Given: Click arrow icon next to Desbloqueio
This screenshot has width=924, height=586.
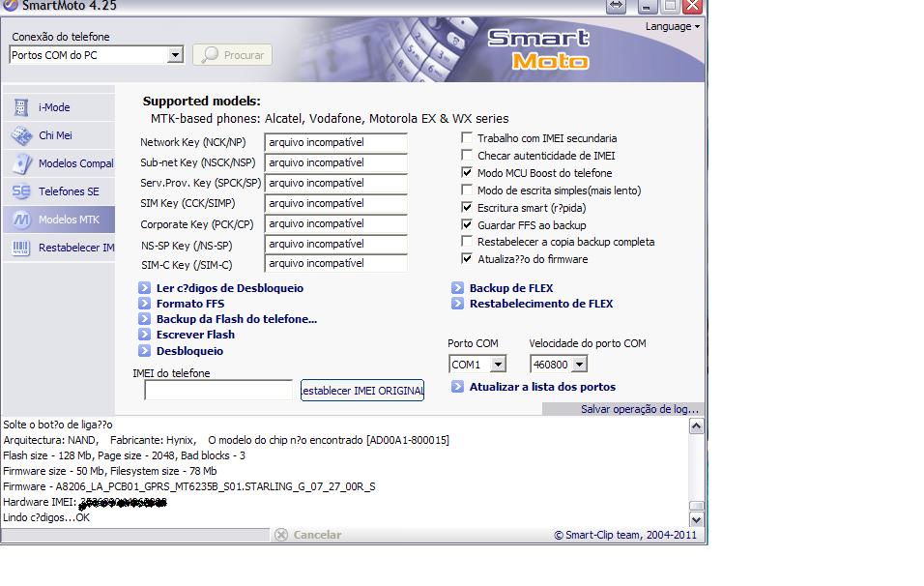Looking at the screenshot, I should coord(144,351).
